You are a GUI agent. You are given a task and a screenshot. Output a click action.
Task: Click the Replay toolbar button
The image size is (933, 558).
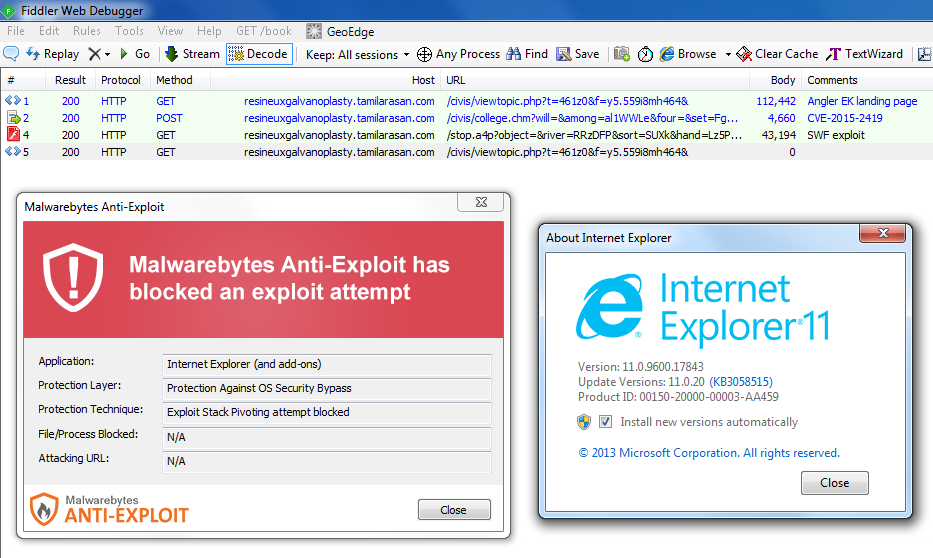(52, 54)
